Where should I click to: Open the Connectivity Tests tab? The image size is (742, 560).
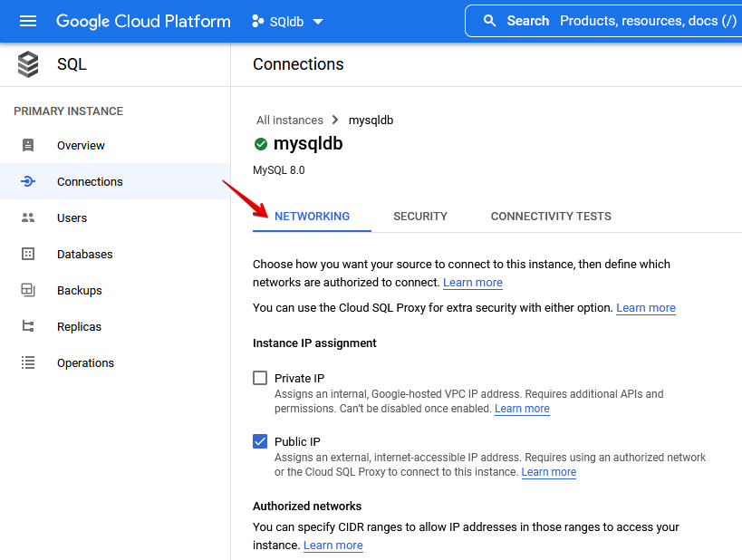(551, 217)
